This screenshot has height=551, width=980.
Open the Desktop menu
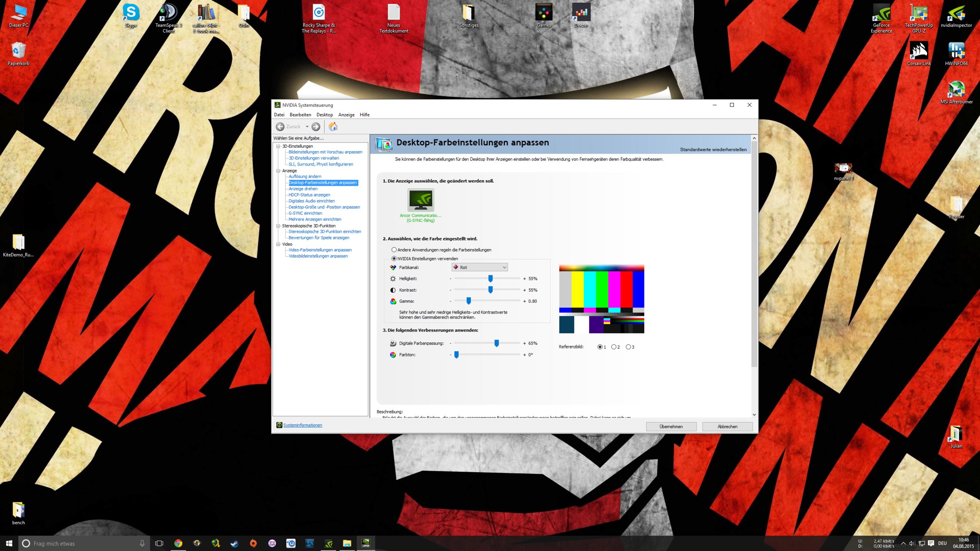324,115
